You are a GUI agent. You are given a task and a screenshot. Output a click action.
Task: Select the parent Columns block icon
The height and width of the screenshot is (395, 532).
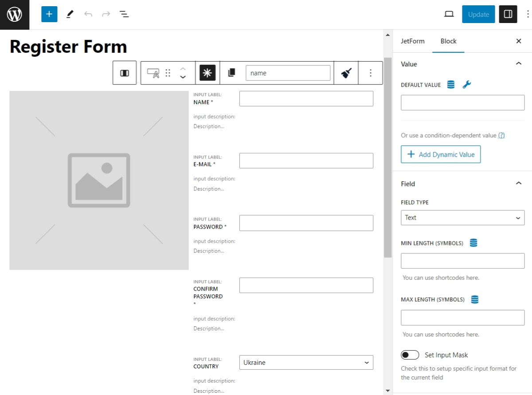[124, 73]
